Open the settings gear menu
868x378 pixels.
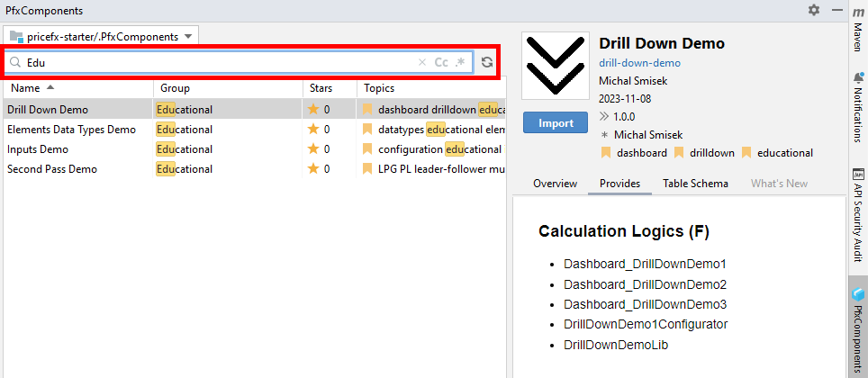pos(814,10)
